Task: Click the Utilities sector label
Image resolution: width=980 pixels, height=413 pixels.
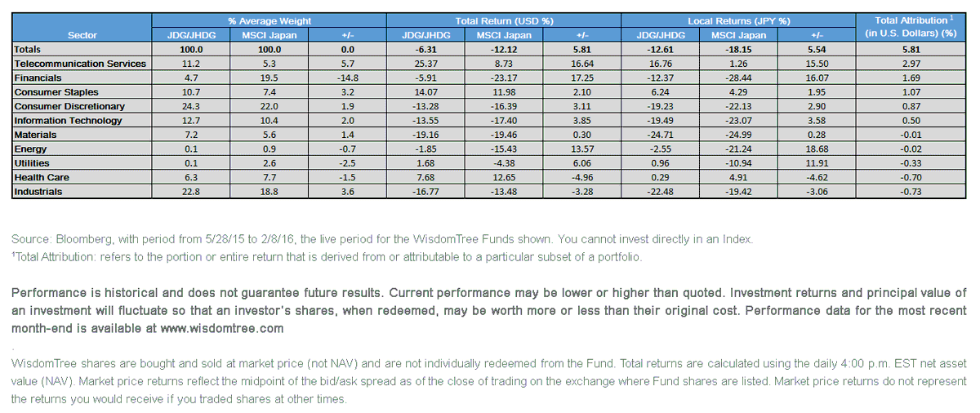Action: [x=32, y=163]
